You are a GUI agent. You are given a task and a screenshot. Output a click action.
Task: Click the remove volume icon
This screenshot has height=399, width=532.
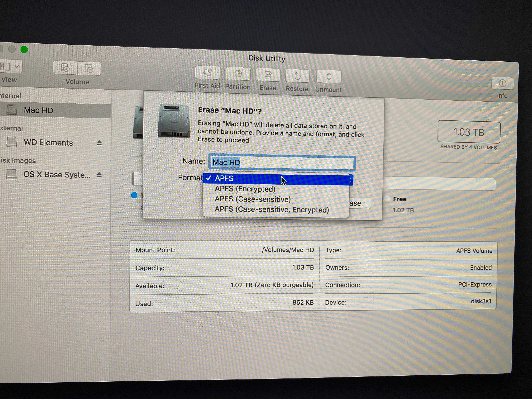point(89,69)
